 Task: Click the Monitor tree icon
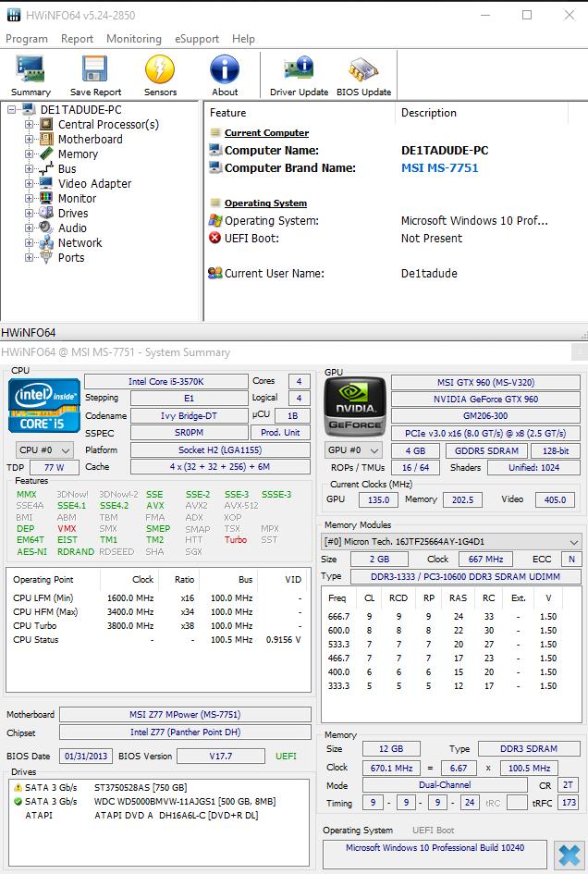coord(47,199)
